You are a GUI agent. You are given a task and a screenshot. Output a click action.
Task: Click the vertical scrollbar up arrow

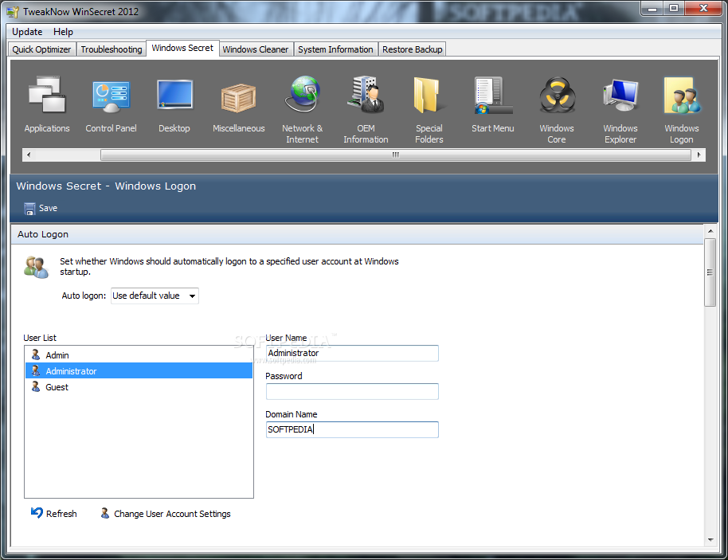pyautogui.click(x=710, y=231)
